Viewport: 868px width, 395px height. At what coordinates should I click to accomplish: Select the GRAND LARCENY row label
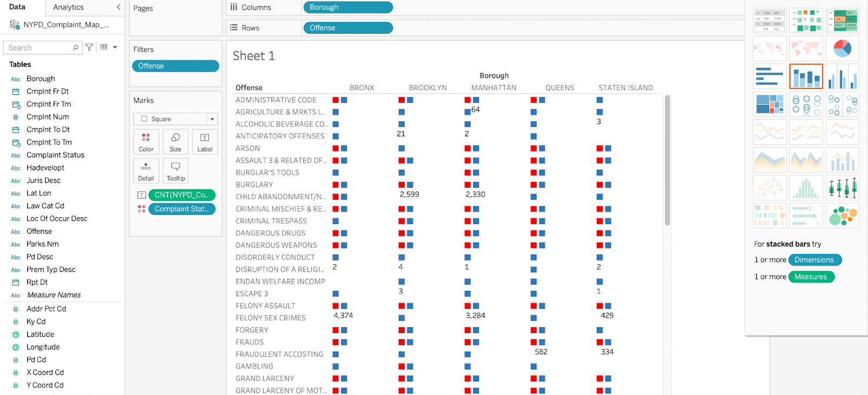(265, 378)
